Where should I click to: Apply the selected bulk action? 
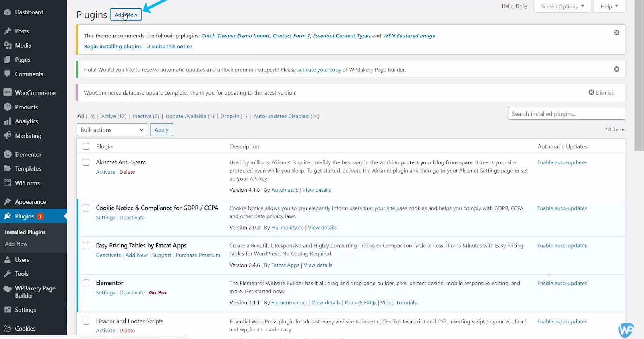161,130
